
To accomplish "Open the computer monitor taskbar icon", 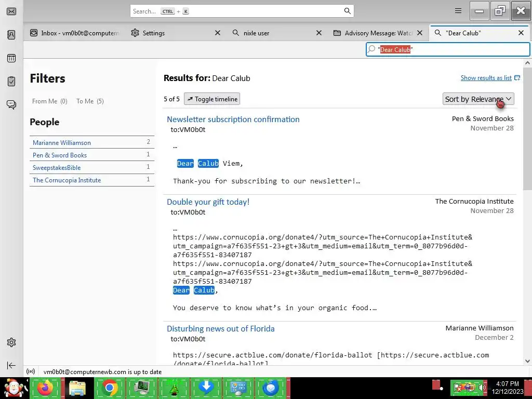I will pyautogui.click(x=141, y=388).
